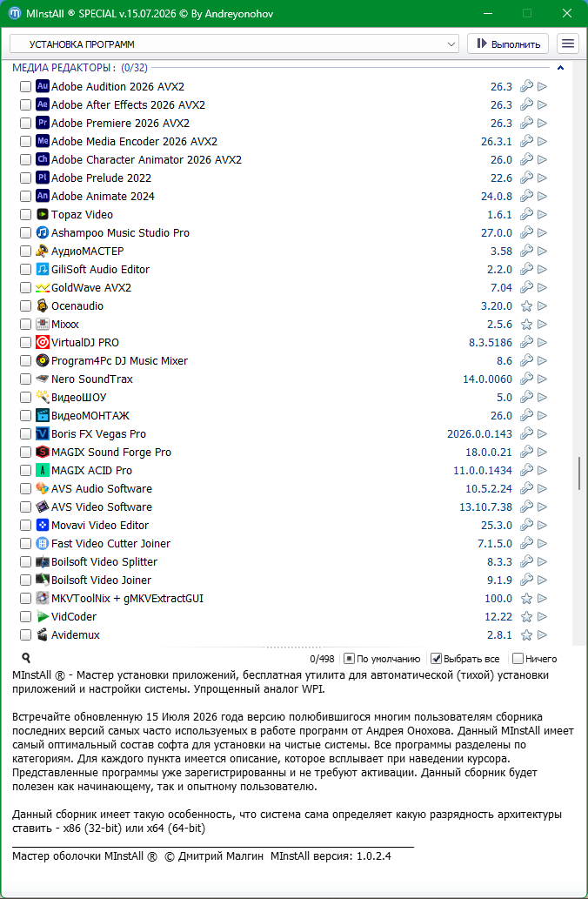Select the Boilsoft Video Splitter entry
The width and height of the screenshot is (588, 899).
(x=104, y=562)
